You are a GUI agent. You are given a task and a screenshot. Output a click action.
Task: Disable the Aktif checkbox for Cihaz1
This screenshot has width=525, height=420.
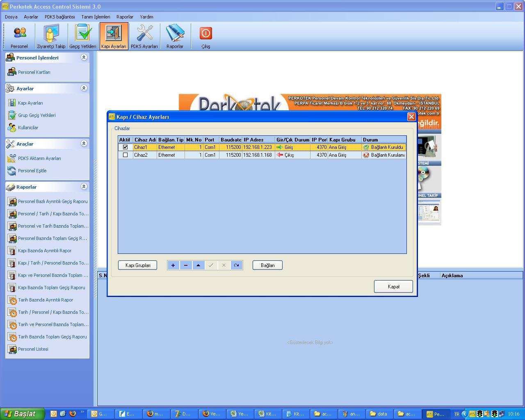coord(125,147)
